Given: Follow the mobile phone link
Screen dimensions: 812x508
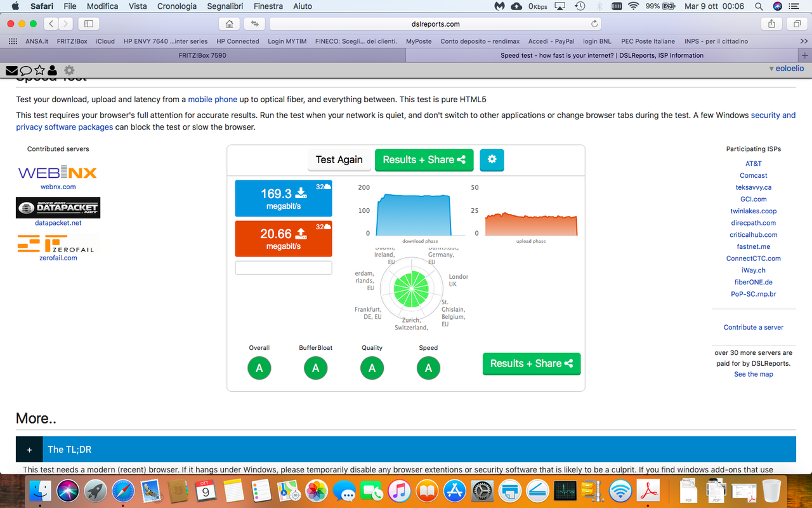Looking at the screenshot, I should 213,100.
